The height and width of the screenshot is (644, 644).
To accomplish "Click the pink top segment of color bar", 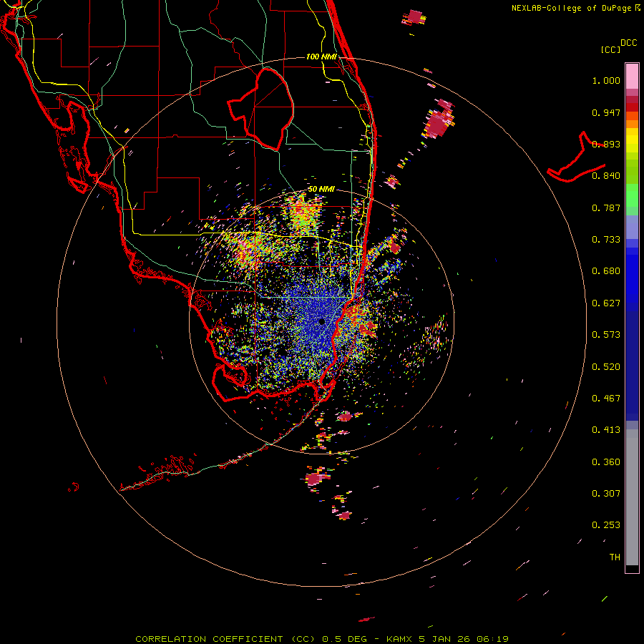I will [632, 77].
